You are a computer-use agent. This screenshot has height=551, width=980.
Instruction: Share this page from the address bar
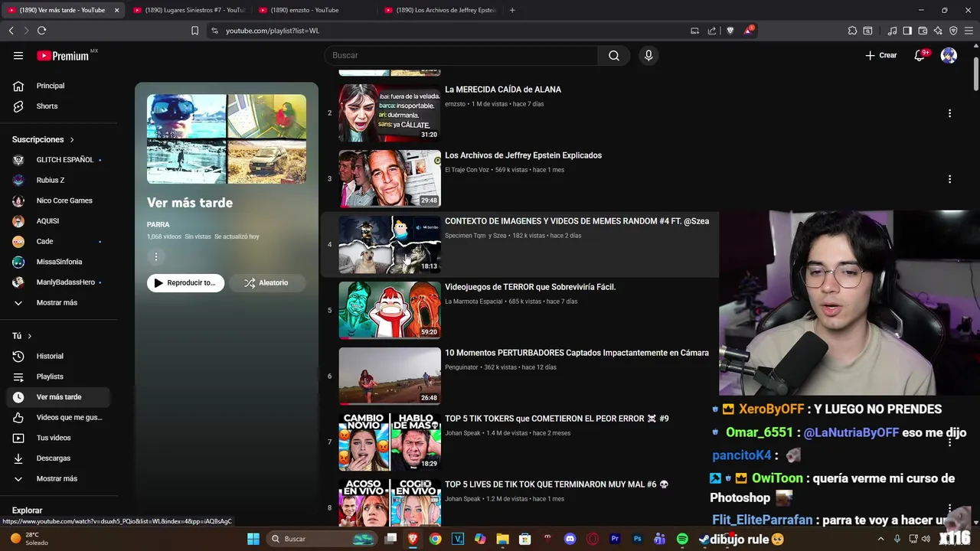coord(712,31)
